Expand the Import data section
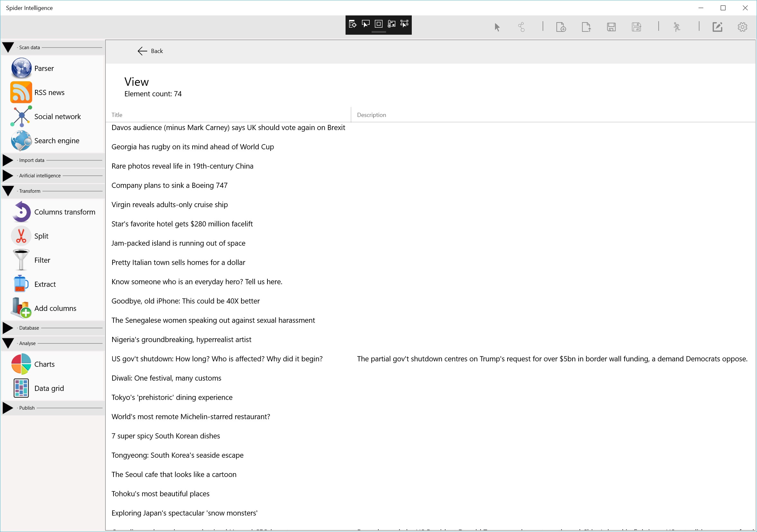This screenshot has height=532, width=757. point(8,160)
